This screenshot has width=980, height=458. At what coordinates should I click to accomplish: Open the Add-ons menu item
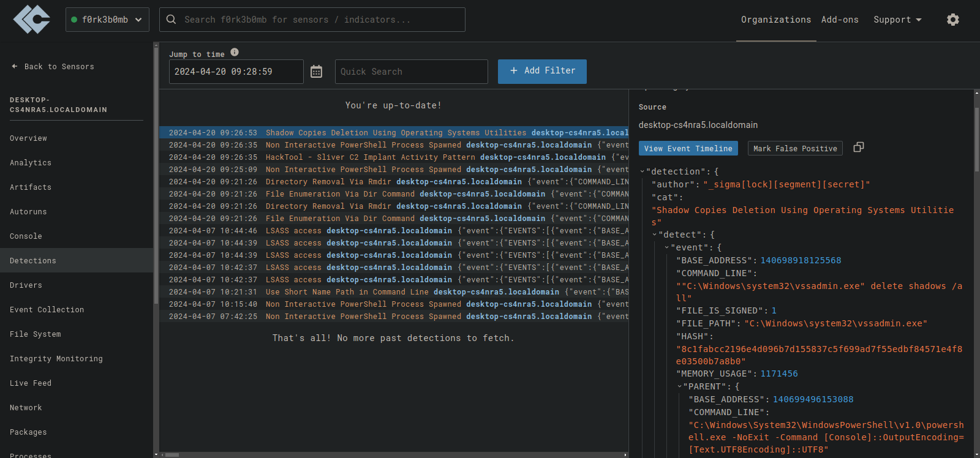(840, 20)
